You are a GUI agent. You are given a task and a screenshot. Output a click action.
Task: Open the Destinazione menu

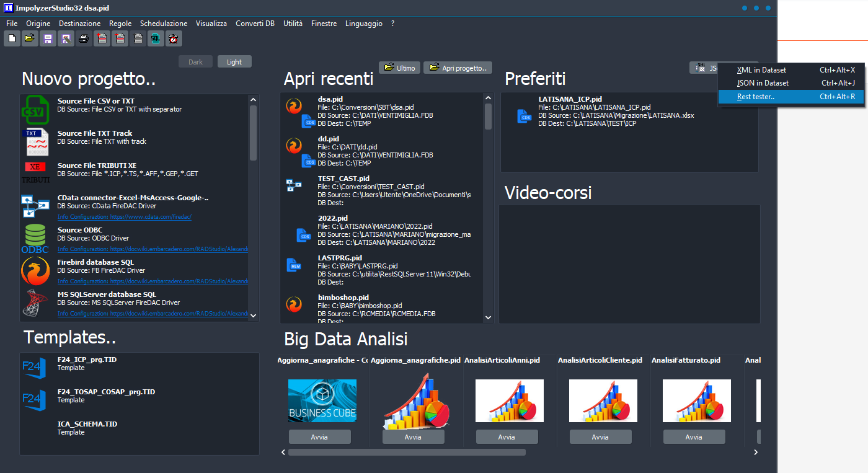coord(79,24)
